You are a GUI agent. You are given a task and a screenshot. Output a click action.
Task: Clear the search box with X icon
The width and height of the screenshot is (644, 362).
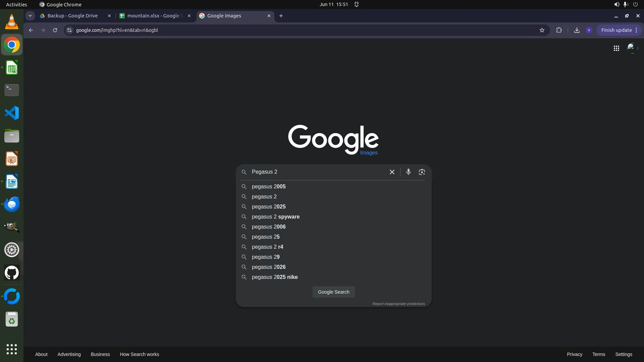[x=392, y=172]
